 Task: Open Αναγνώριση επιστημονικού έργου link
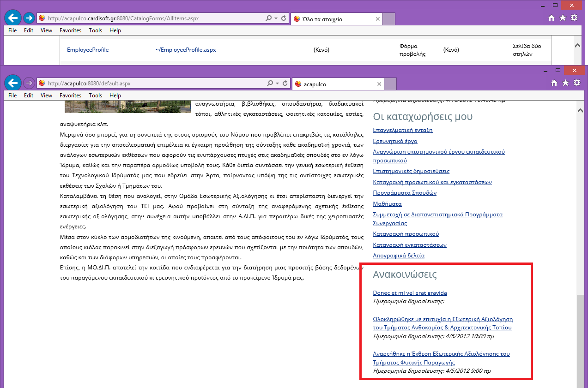point(439,156)
